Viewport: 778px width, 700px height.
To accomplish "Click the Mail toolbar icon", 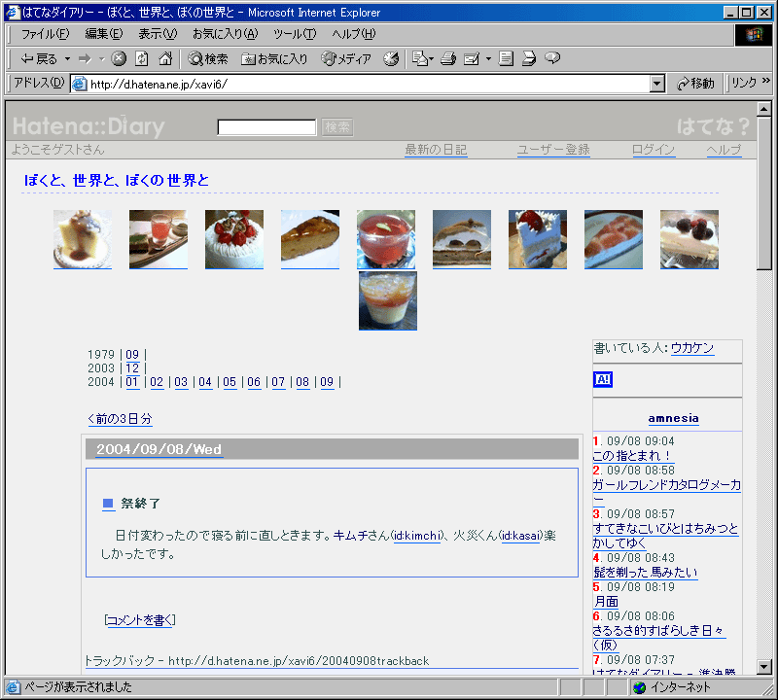I will tap(420, 59).
